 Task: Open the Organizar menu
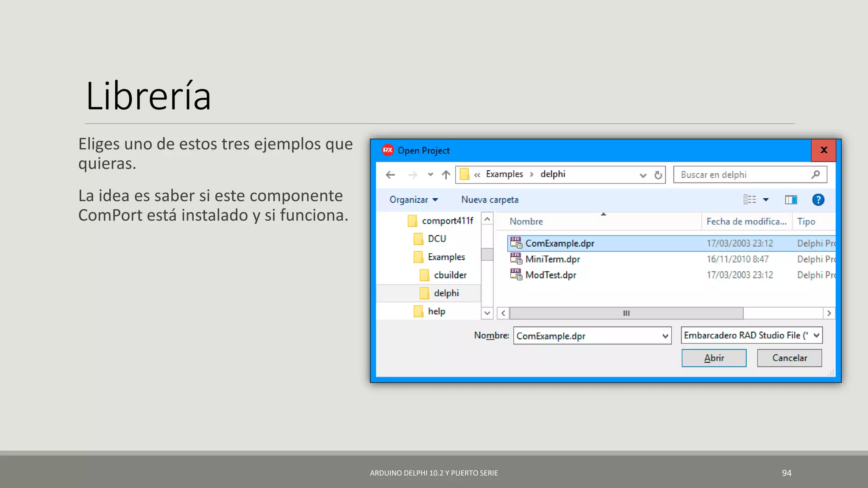(x=414, y=200)
